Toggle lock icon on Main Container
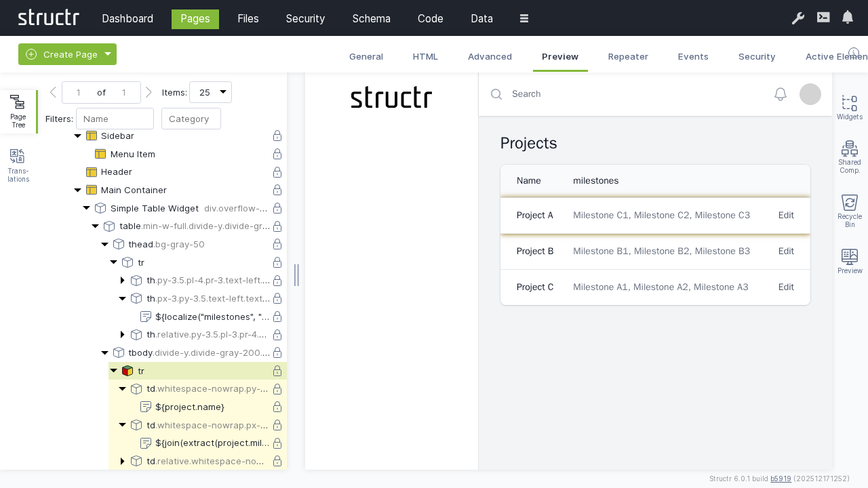This screenshot has width=868, height=488. (x=277, y=190)
